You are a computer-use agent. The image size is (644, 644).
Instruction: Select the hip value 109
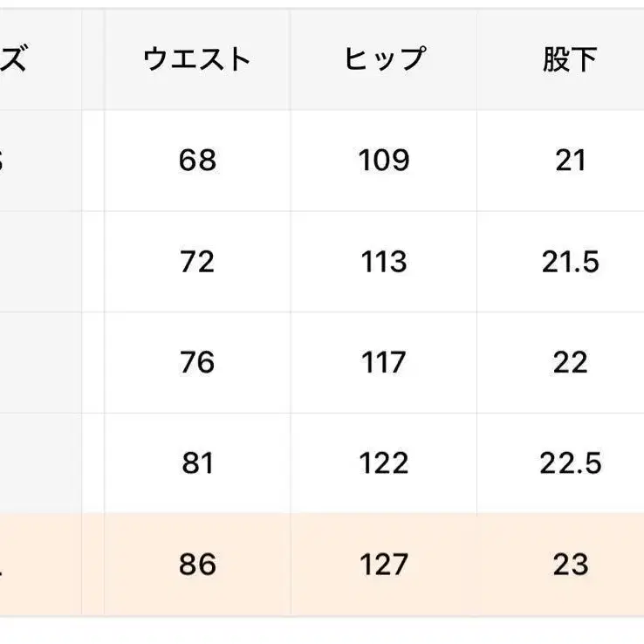(384, 161)
